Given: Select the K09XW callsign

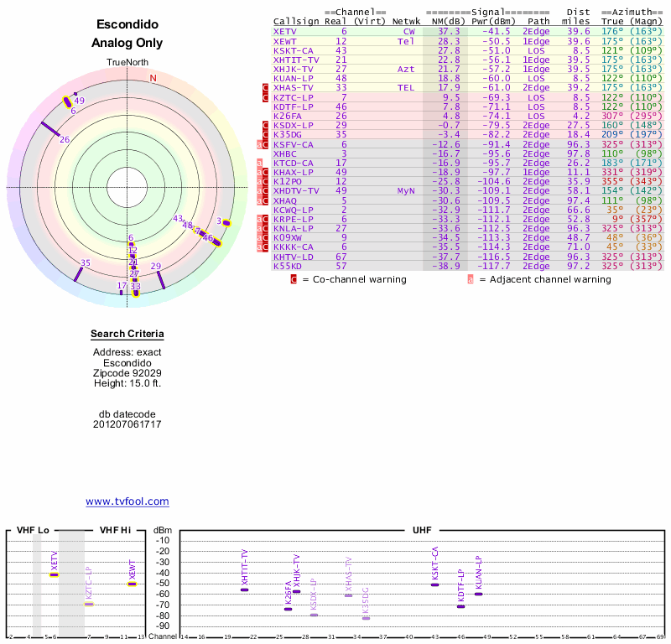Looking at the screenshot, I should 288,238.
